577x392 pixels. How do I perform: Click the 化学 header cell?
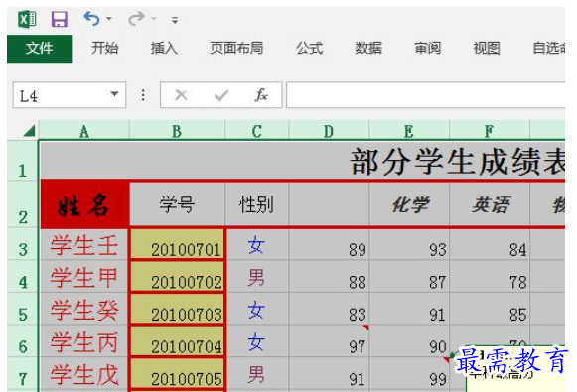coord(409,204)
